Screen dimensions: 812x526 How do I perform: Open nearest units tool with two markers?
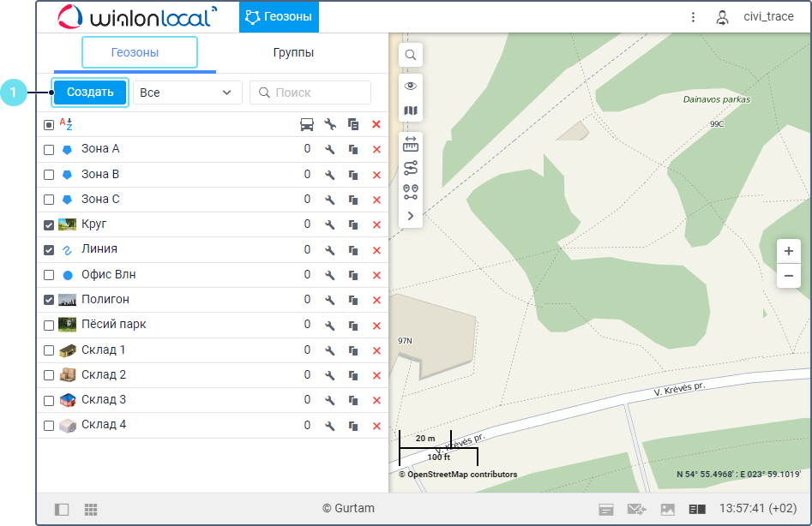(410, 192)
